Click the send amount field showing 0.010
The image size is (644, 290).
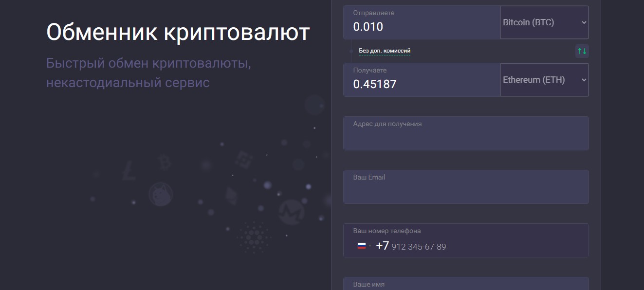pos(422,22)
